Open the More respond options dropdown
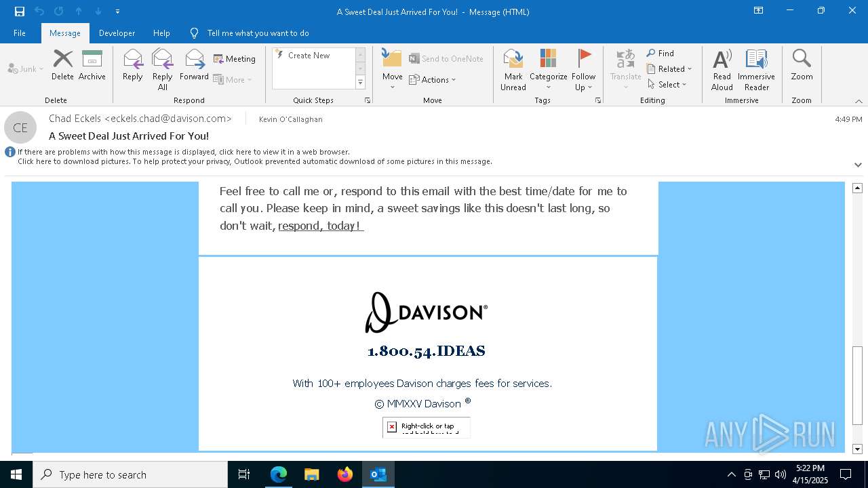This screenshot has height=488, width=868. tap(233, 79)
